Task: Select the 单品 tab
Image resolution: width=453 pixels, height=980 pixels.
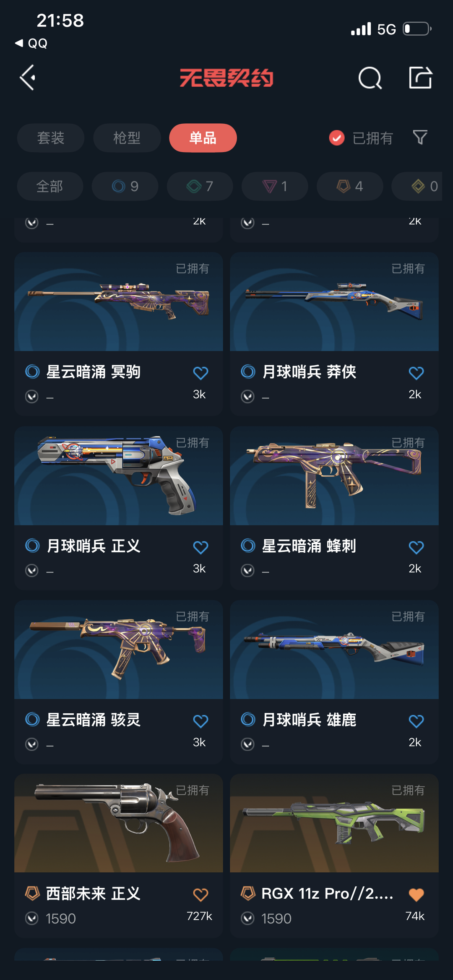Action: click(x=203, y=138)
